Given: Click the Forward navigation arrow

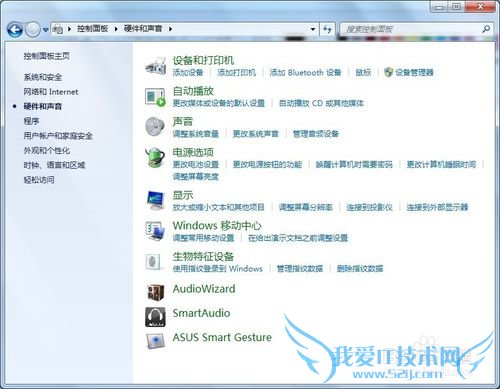Looking at the screenshot, I should [x=33, y=30].
